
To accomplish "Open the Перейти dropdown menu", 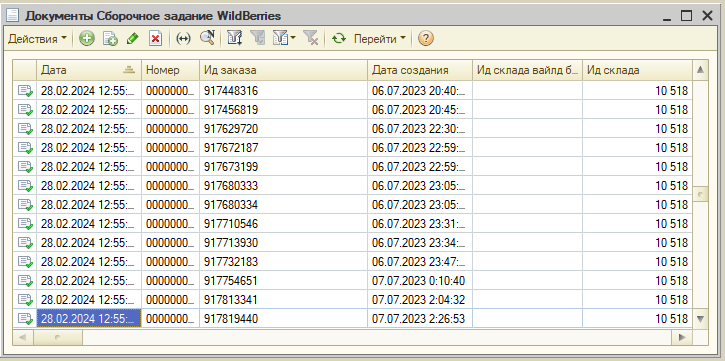I will [x=380, y=39].
